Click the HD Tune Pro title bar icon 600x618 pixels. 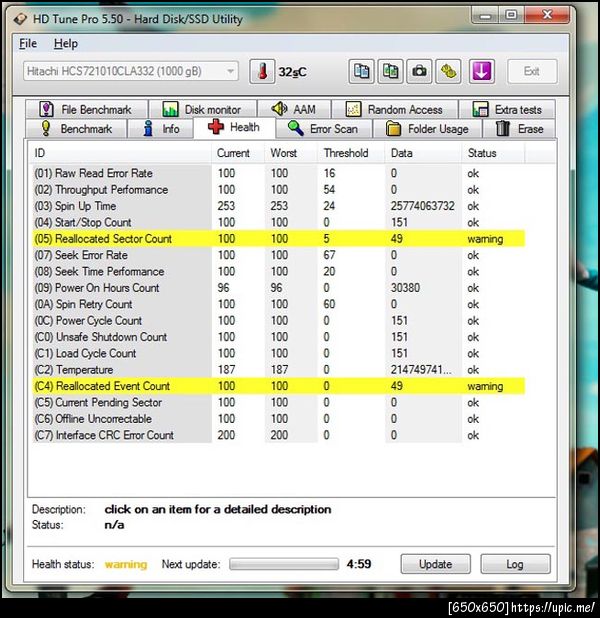(x=20, y=19)
